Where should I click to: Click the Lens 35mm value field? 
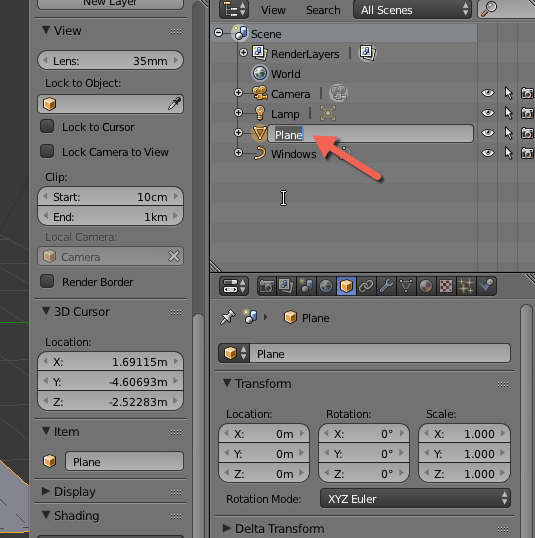[110, 60]
